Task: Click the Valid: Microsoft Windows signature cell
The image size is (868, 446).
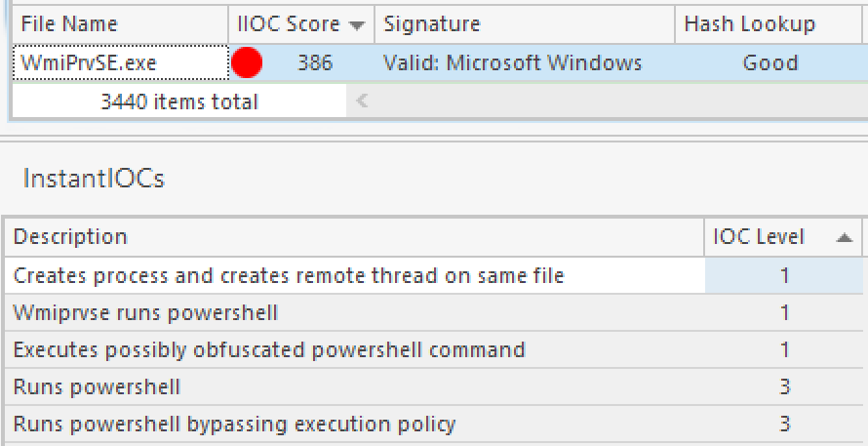Action: point(512,63)
